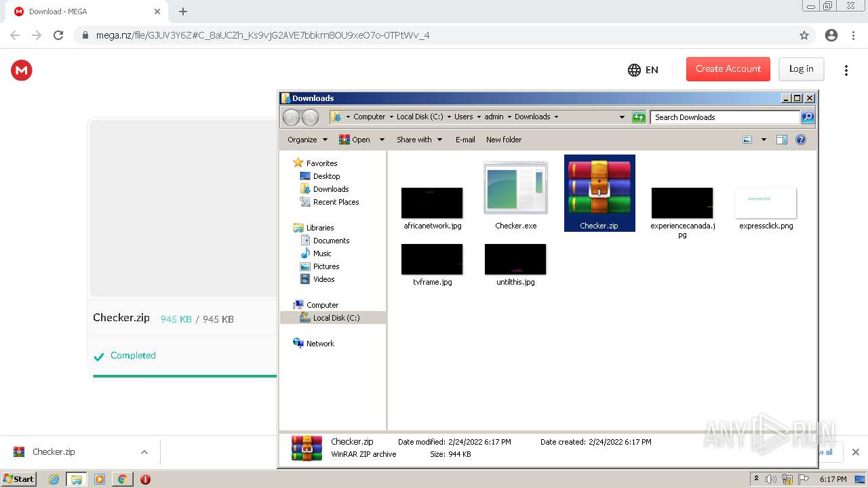The width and height of the screenshot is (868, 488).
Task: Close the Download - MEGA tab
Action: 157,12
